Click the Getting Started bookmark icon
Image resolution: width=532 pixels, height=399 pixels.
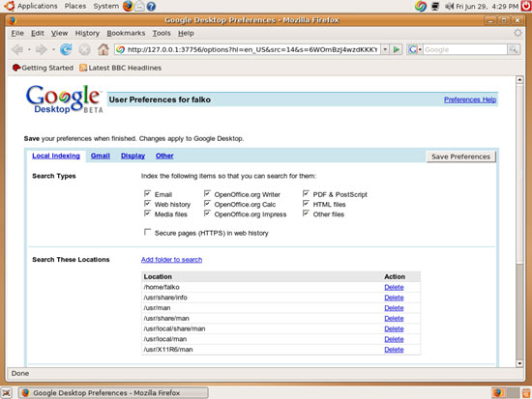pyautogui.click(x=16, y=68)
